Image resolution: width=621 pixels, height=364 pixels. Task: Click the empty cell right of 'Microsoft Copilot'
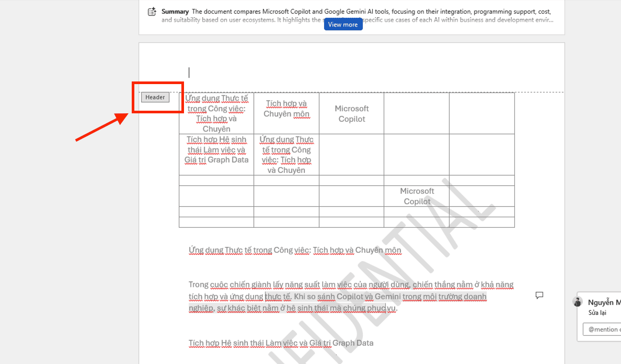click(417, 113)
